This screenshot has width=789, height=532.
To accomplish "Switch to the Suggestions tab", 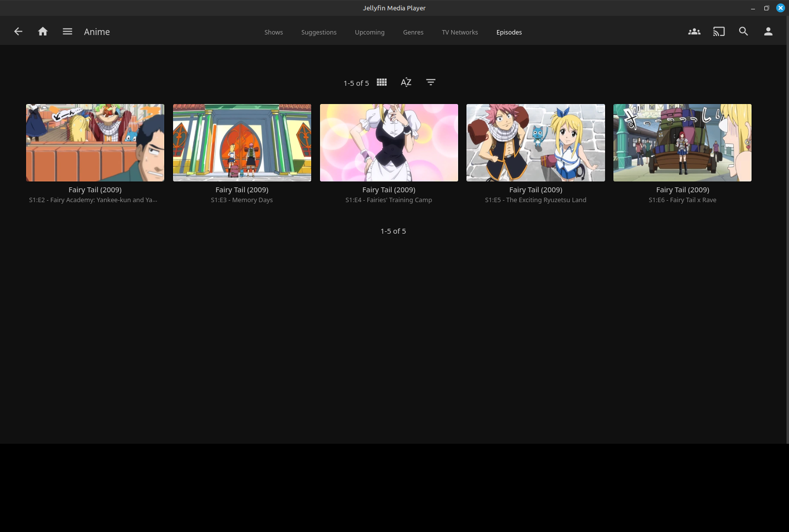I will click(x=319, y=33).
